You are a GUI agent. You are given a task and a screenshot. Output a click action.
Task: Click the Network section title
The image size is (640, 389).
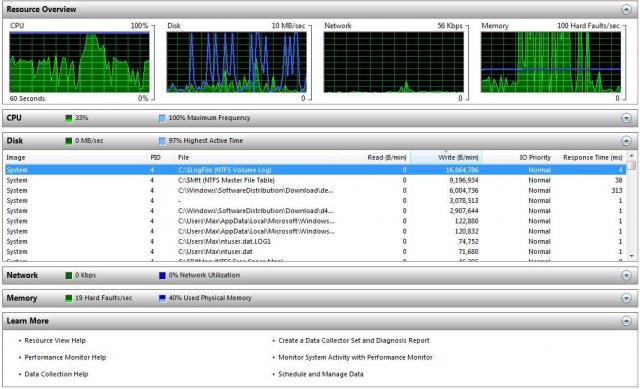point(22,276)
